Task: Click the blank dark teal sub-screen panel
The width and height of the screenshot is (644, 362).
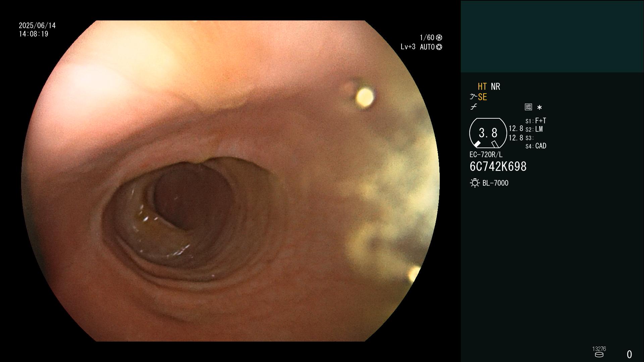Action: click(552, 36)
